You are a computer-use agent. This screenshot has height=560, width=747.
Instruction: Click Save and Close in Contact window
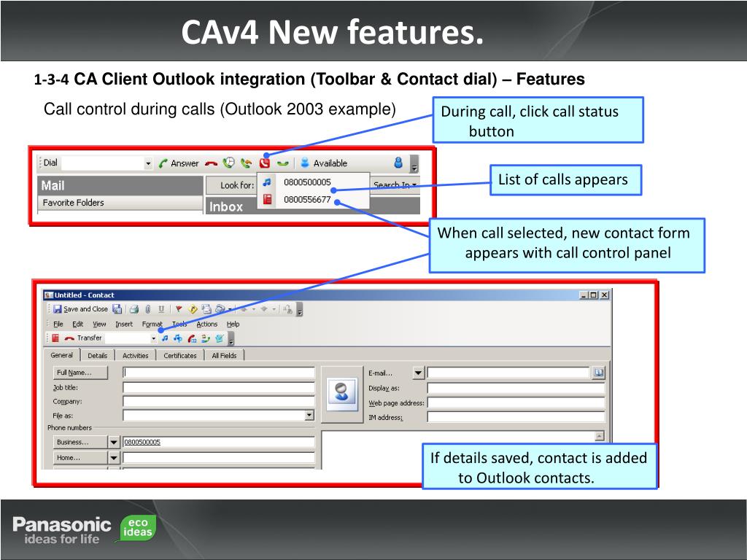point(80,309)
